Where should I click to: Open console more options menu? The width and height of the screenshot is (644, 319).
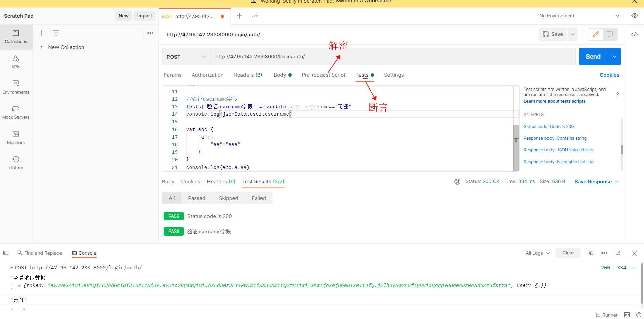[604, 253]
